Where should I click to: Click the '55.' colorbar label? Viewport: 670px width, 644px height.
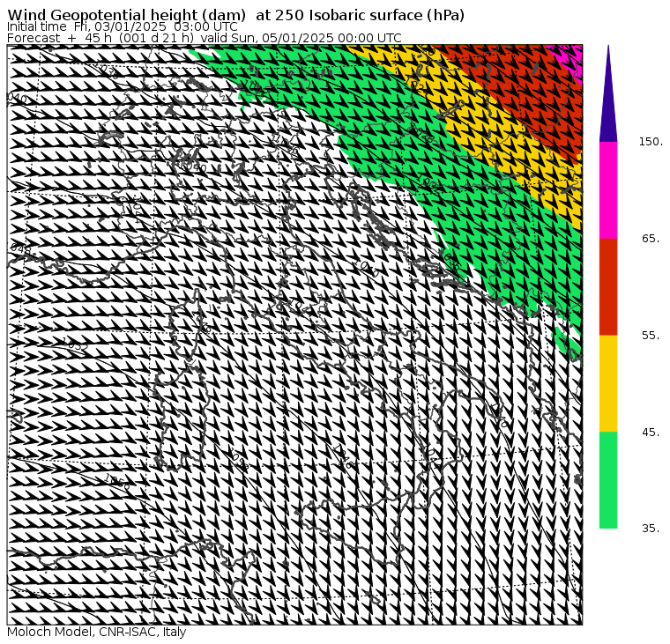click(651, 336)
